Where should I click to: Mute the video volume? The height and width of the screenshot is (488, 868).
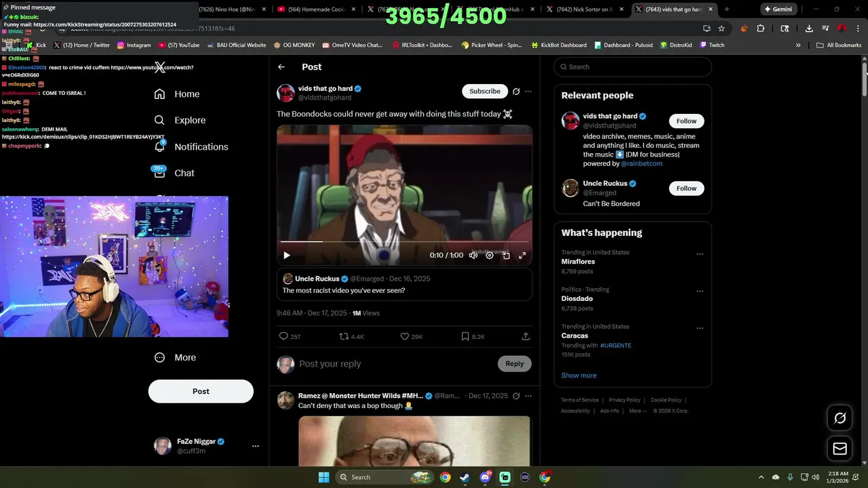coord(473,256)
